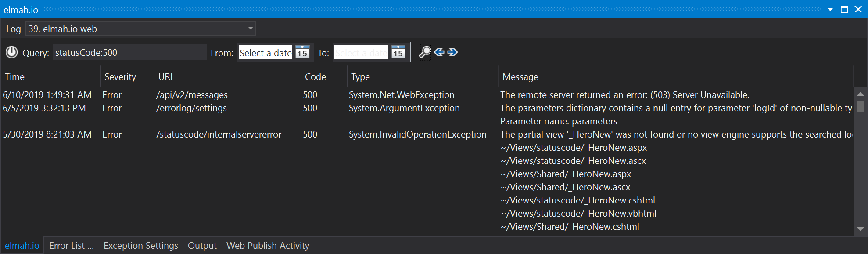The image size is (868, 254).
Task: Sort by the Severity column header
Action: (x=127, y=77)
